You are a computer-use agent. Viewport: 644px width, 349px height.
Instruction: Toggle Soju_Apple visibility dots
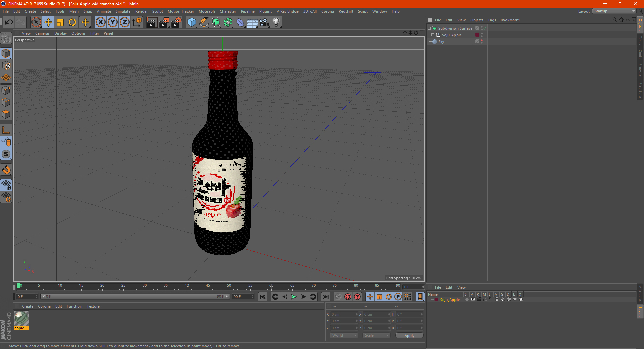[482, 35]
